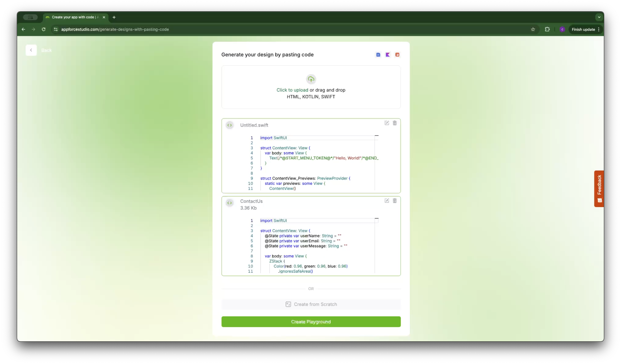621x364 pixels.
Task: Select the Create from Scratch option
Action: click(311, 304)
